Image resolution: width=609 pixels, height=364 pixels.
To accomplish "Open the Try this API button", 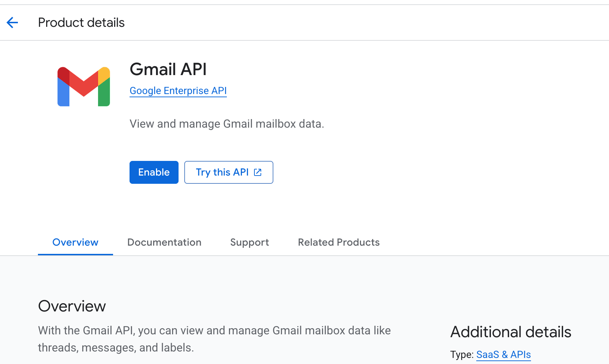I will coord(229,172).
